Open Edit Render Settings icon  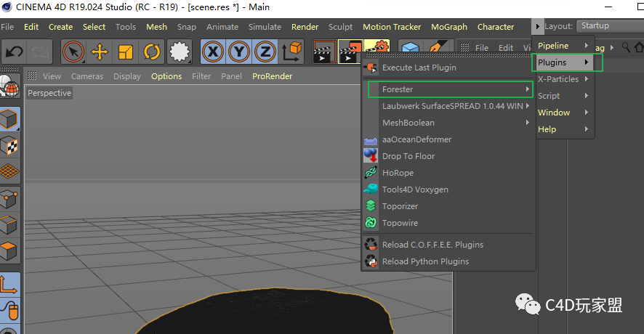[377, 46]
